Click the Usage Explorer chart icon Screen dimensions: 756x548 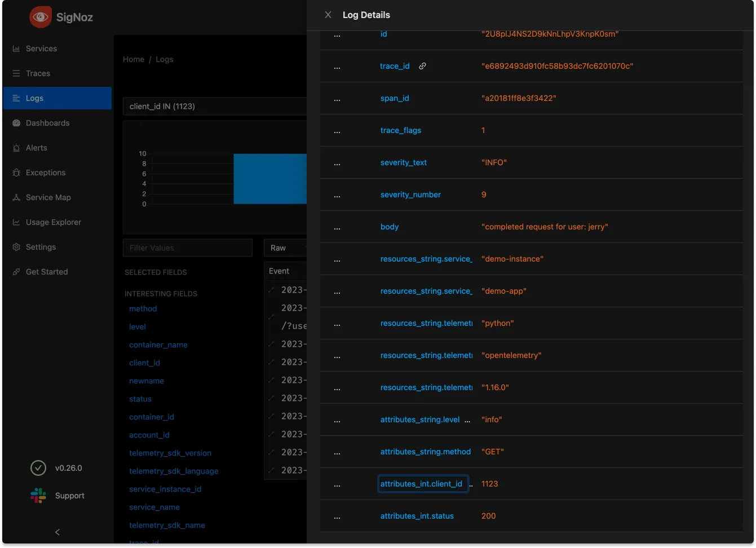[x=16, y=222]
